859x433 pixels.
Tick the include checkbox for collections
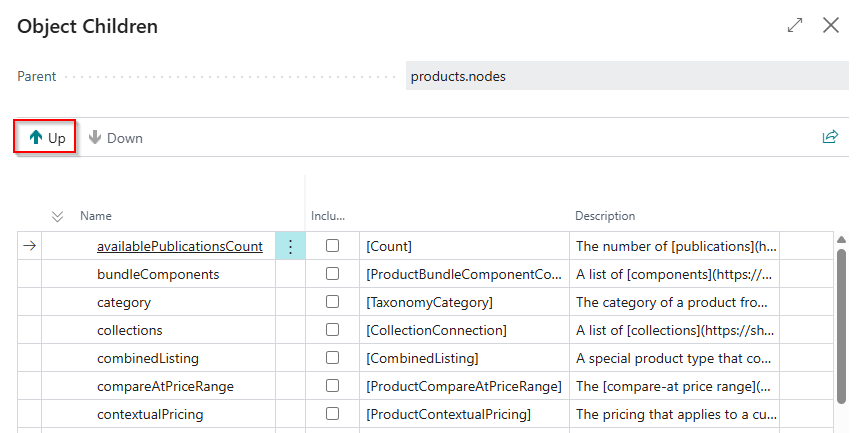333,329
